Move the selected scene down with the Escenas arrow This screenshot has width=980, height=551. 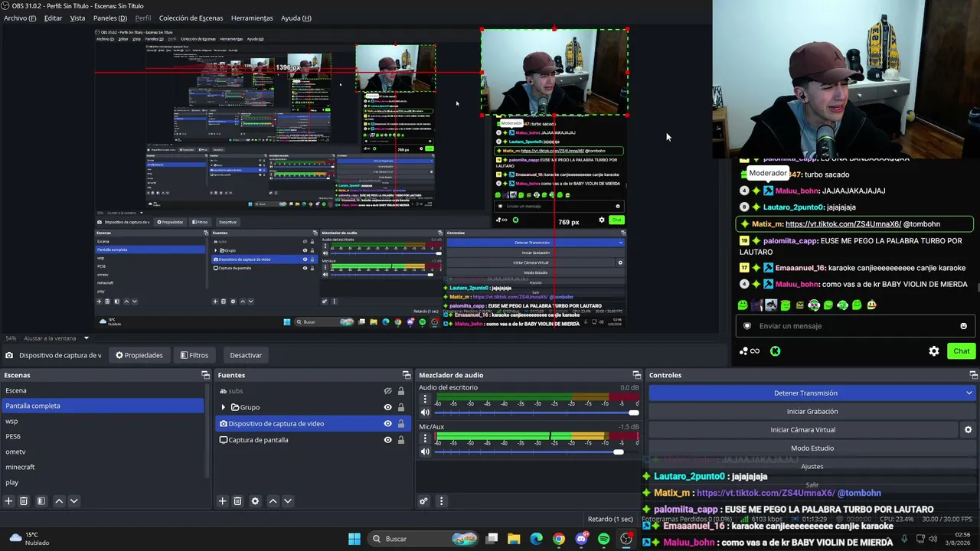tap(73, 501)
